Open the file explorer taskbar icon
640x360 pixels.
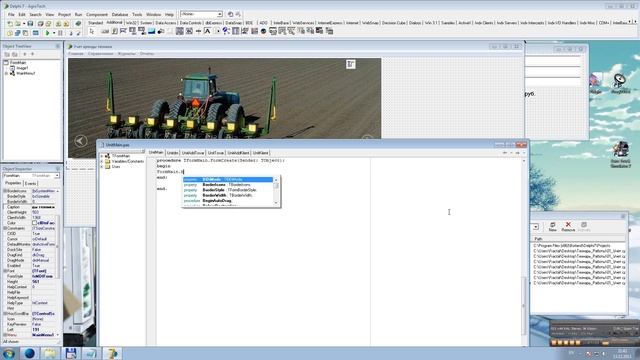pos(50,353)
